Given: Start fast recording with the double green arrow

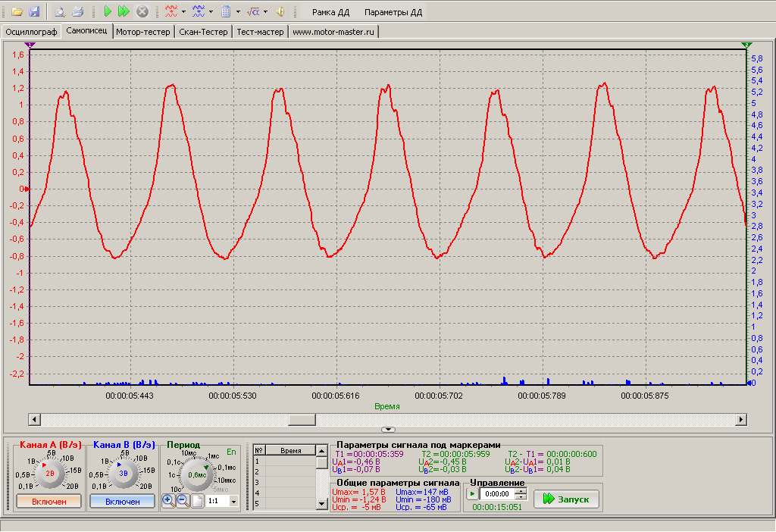Looking at the screenshot, I should [x=124, y=11].
